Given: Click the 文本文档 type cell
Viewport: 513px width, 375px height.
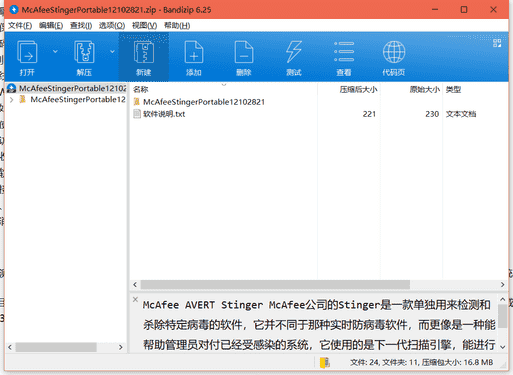Looking at the screenshot, I should coord(461,114).
